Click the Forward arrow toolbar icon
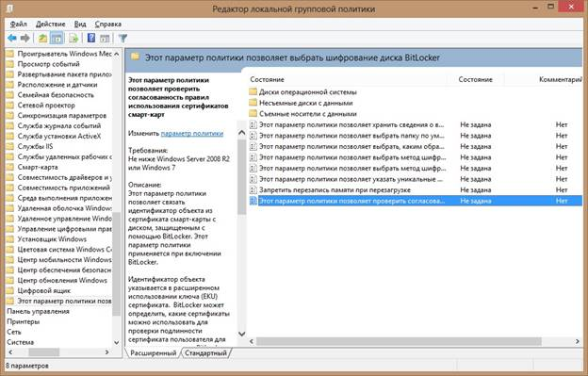Viewport: 588px width, 376px height. pos(25,38)
